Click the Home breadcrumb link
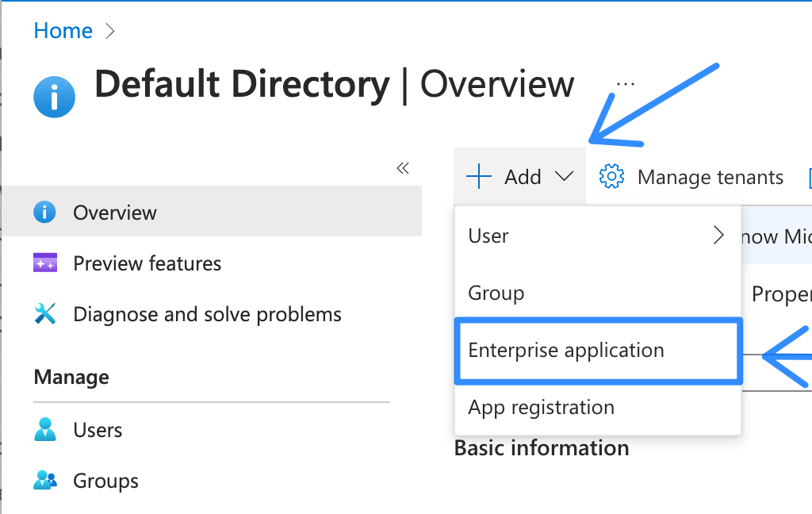 tap(63, 31)
